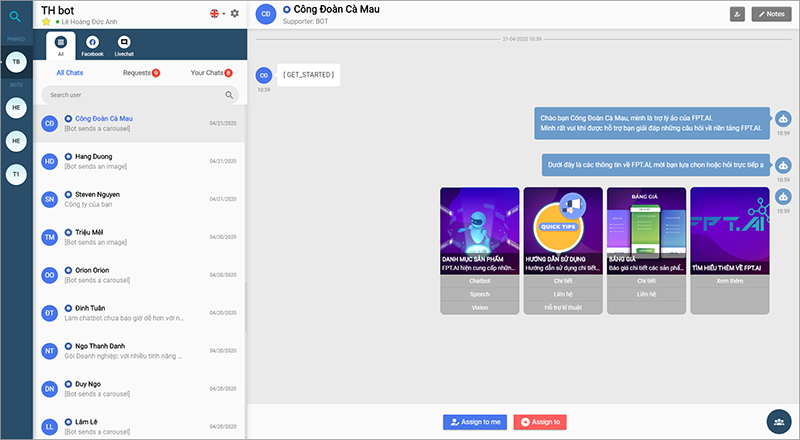Click the [GET_STARTED] message bubble
The width and height of the screenshot is (800, 440).
coord(309,75)
